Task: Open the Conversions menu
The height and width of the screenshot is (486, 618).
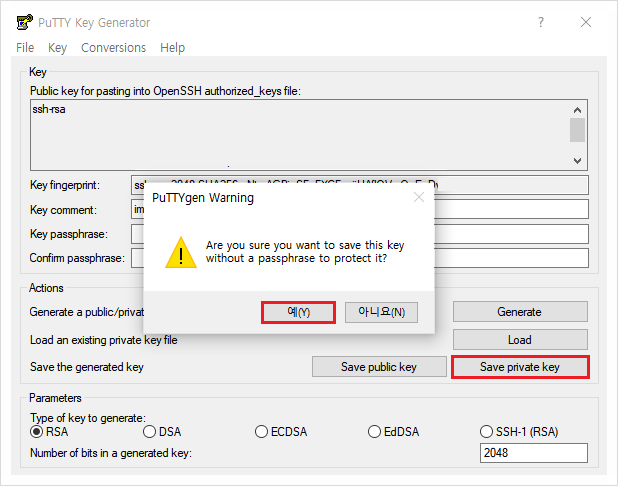Action: click(x=114, y=48)
